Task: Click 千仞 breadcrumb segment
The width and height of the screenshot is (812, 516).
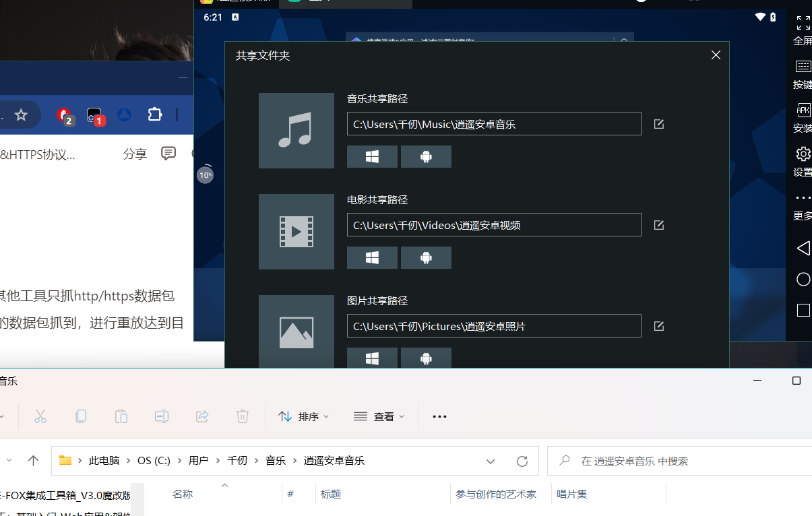Action: click(x=237, y=461)
